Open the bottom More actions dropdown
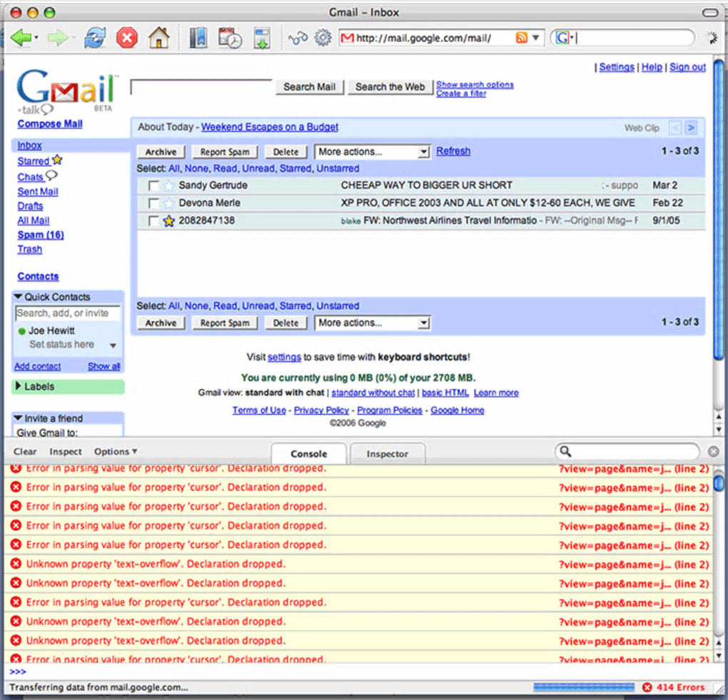Image resolution: width=728 pixels, height=700 pixels. pos(373,323)
